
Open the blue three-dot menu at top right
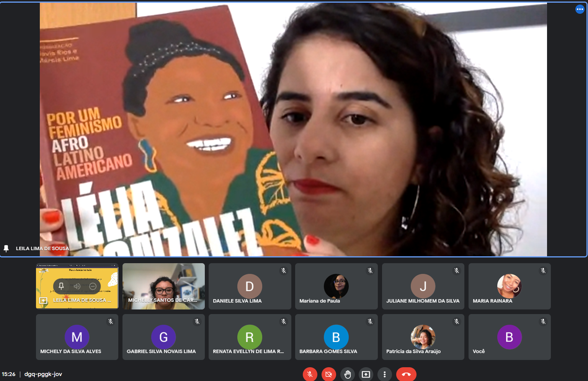click(580, 9)
